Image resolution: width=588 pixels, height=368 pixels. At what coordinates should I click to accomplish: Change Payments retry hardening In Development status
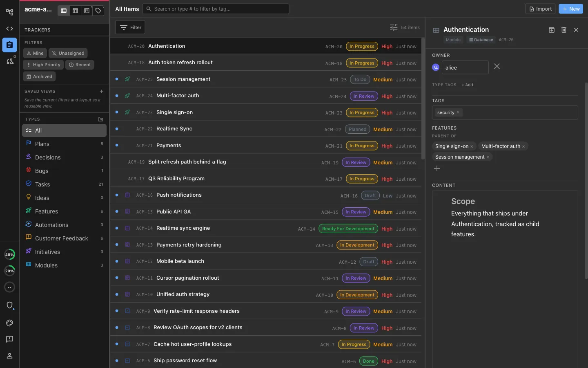pos(357,245)
